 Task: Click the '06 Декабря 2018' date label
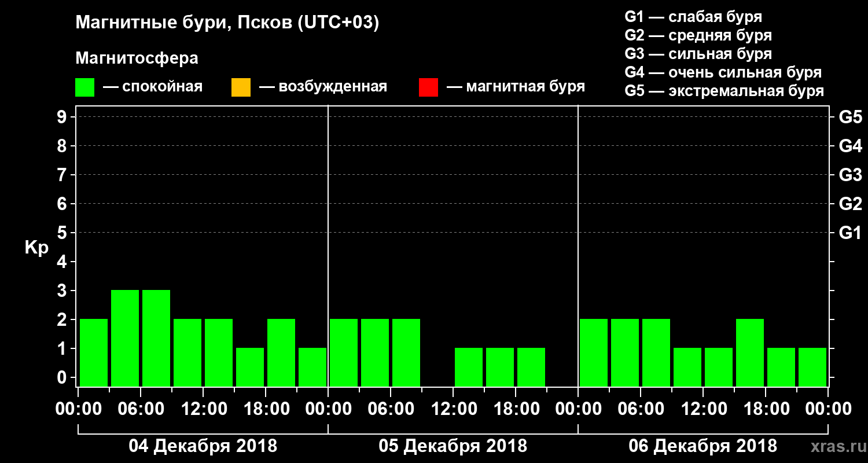click(703, 446)
